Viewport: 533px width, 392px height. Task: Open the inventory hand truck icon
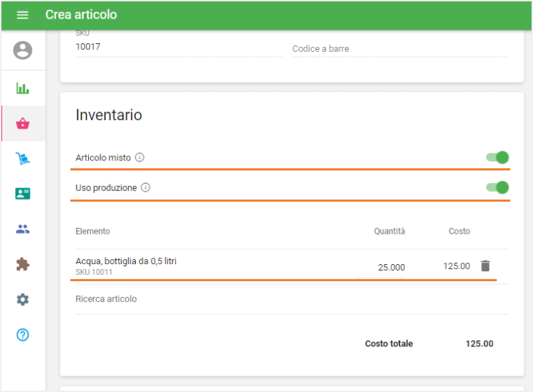click(23, 158)
